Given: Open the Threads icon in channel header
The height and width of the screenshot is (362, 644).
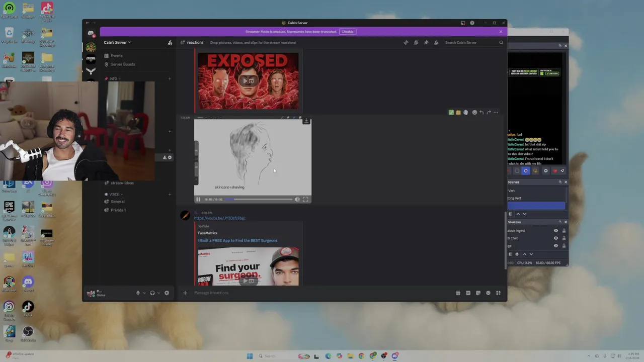Looking at the screenshot, I should click(x=406, y=43).
